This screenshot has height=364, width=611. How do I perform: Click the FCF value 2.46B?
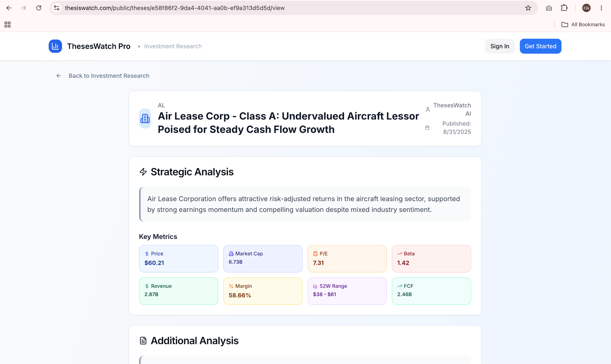pyautogui.click(x=404, y=294)
